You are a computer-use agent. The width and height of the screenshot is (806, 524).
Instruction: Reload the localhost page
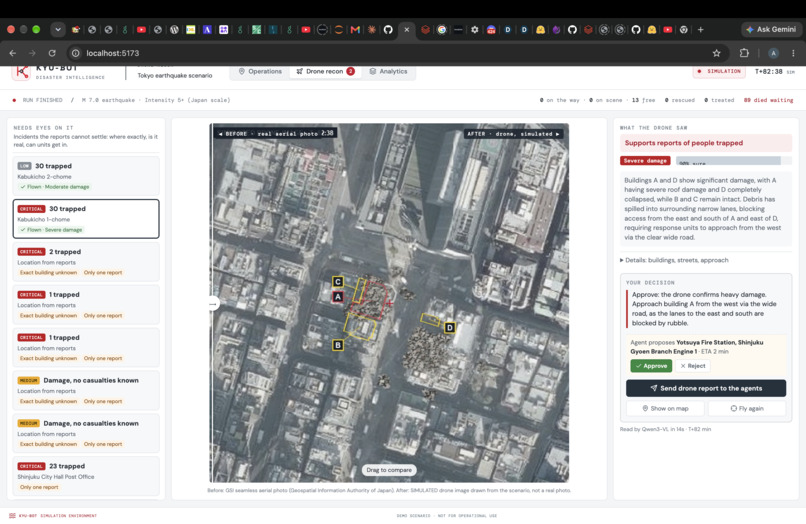click(52, 53)
